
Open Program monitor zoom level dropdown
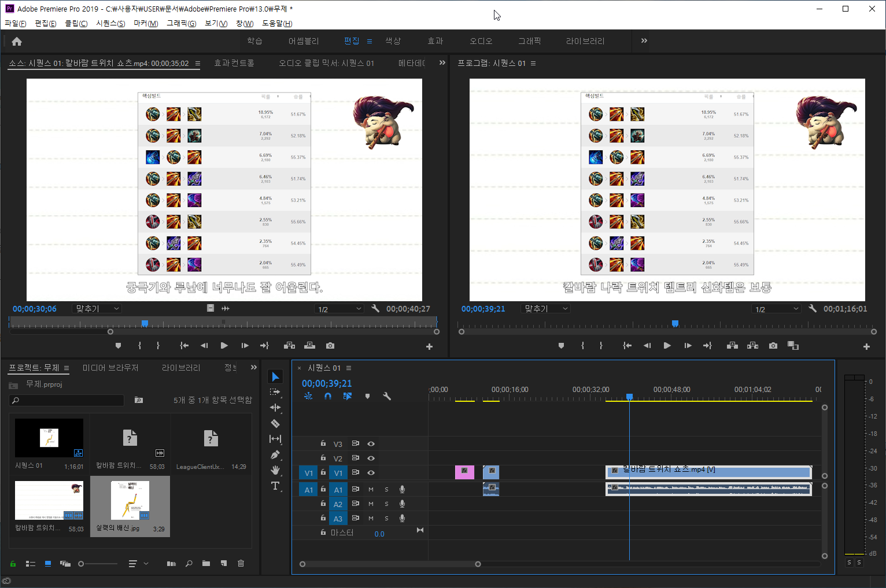click(x=545, y=309)
